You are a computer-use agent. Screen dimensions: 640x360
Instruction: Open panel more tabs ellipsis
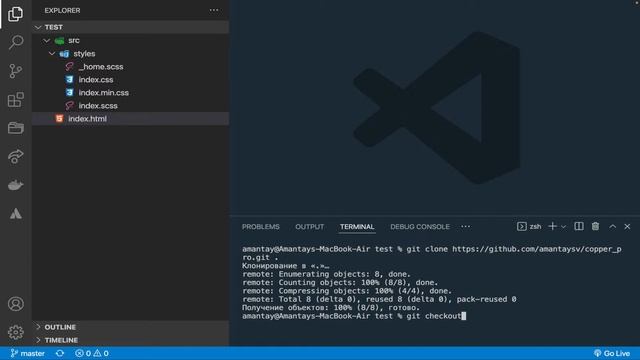[x=466, y=227]
